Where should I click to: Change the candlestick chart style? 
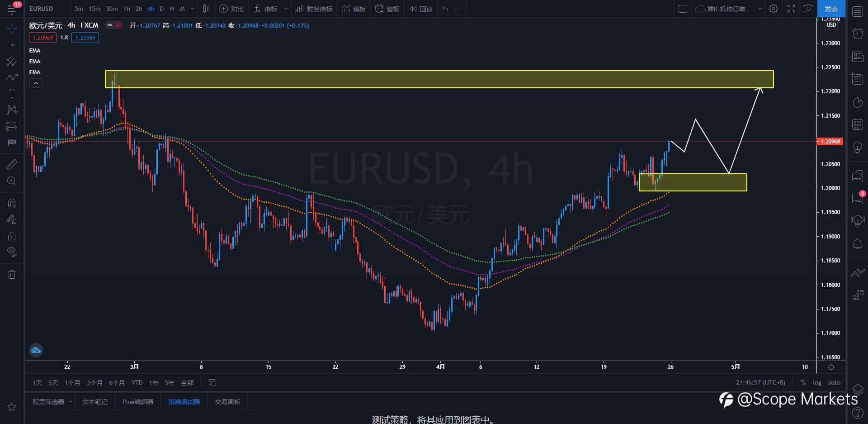[206, 9]
